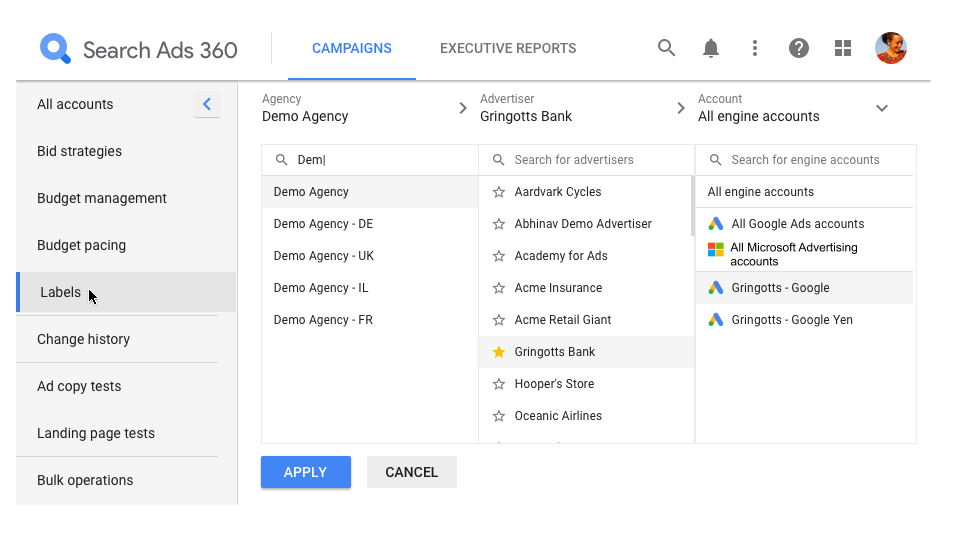This screenshot has height=540, width=960.
Task: Open the Agency Demo Agency breadcrumb
Action: click(x=305, y=108)
